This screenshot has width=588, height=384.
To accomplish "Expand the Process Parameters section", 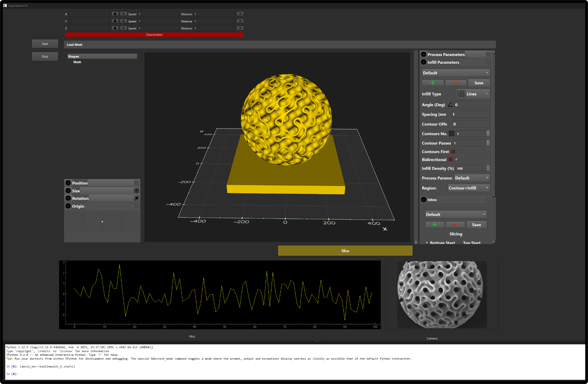I will click(424, 54).
